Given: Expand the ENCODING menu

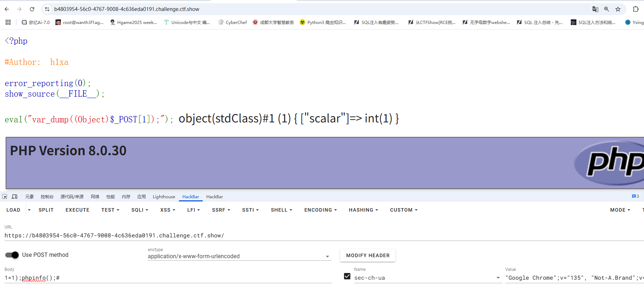Looking at the screenshot, I should tap(320, 210).
